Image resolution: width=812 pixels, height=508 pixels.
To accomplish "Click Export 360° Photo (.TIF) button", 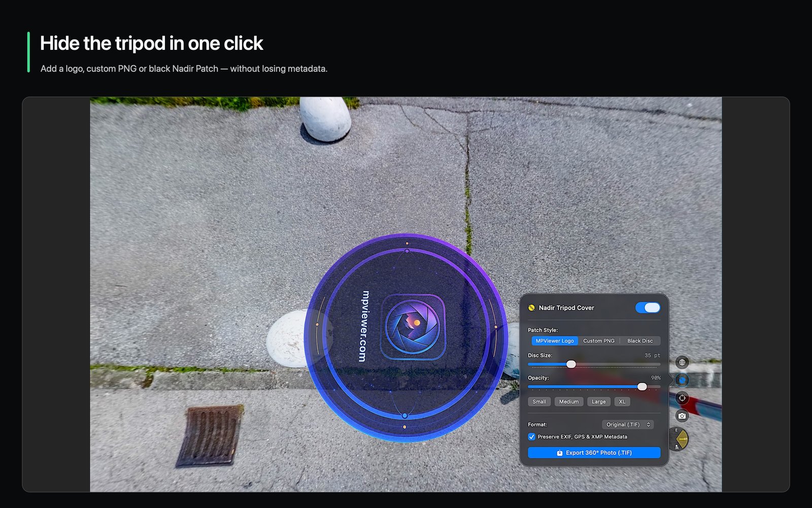I will tap(594, 453).
